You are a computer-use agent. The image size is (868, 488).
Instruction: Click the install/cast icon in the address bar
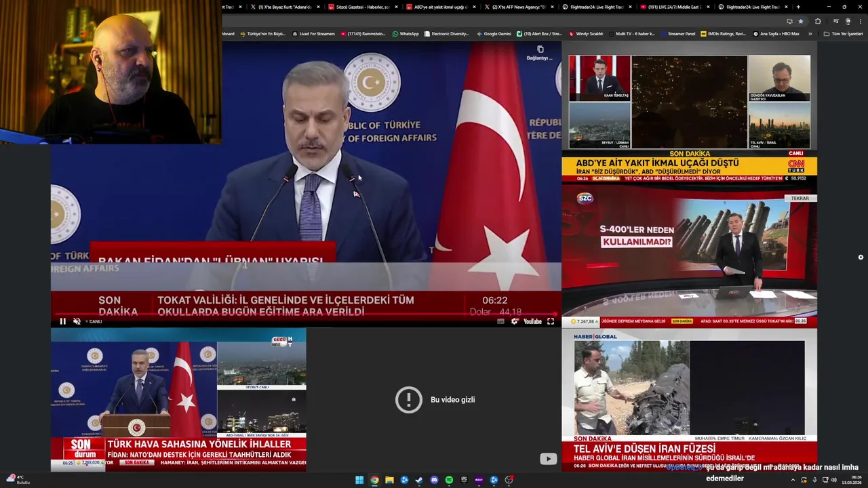click(x=789, y=21)
